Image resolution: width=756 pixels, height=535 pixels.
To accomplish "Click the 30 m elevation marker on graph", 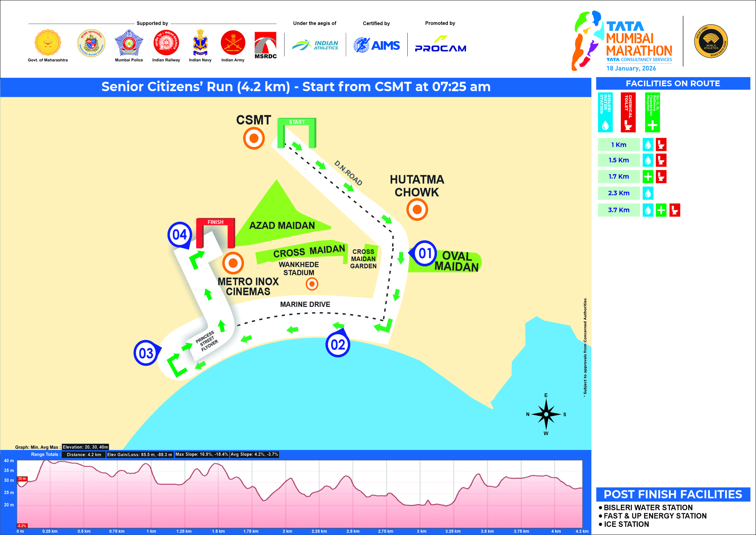I will [22, 479].
